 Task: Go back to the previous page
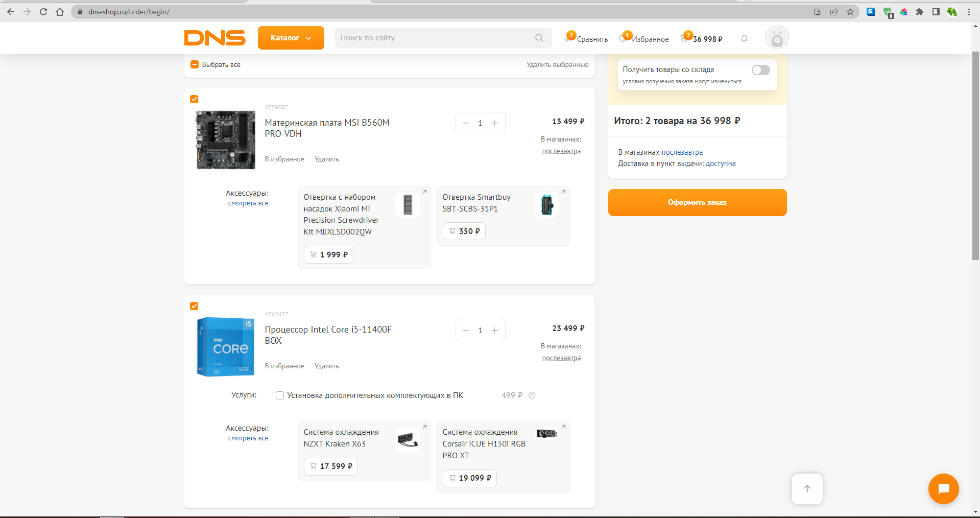click(11, 12)
